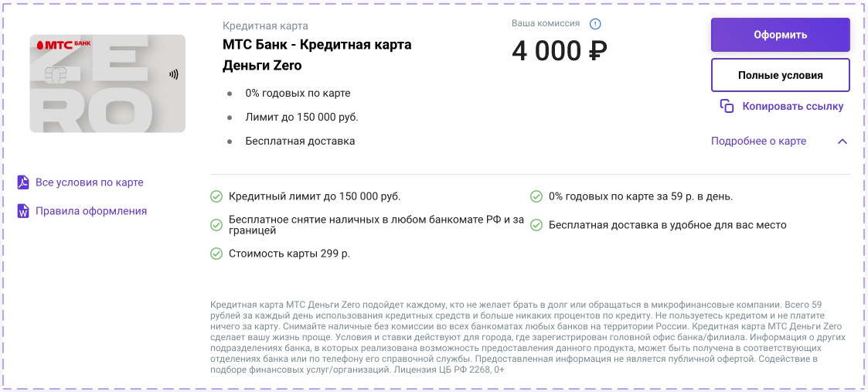Click the card title "МТС Банк - Кредитная карта Деньги Zero"
This screenshot has height=392, width=868.
click(x=317, y=55)
